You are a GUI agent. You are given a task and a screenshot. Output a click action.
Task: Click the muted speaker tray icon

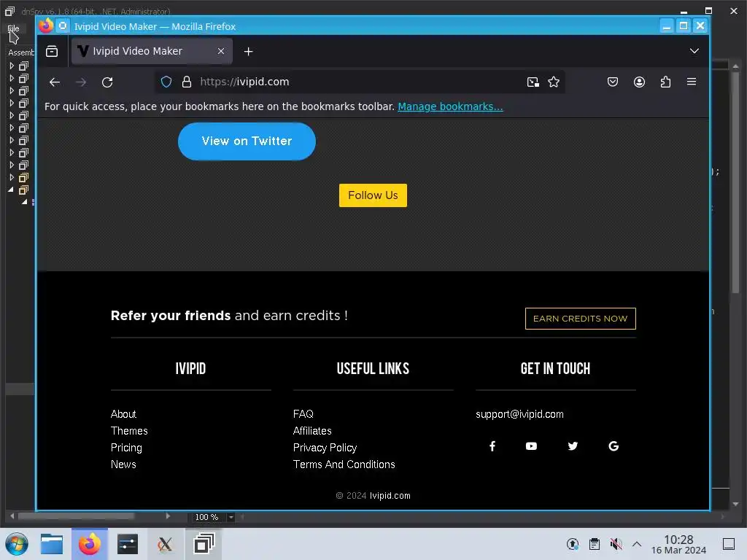(x=616, y=544)
